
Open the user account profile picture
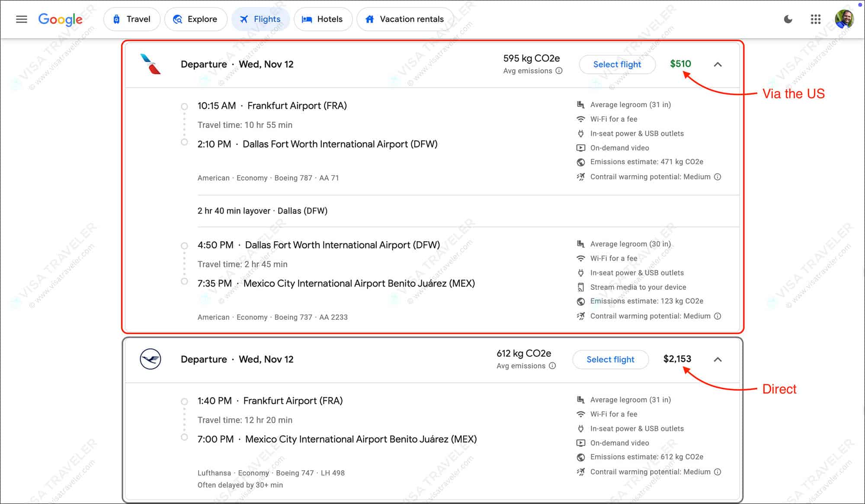coord(844,19)
